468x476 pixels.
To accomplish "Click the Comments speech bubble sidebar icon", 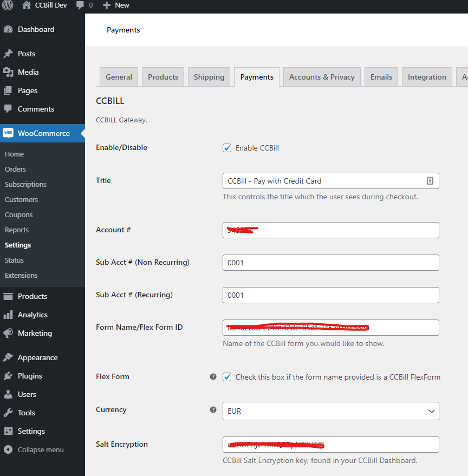I will click(x=8, y=109).
